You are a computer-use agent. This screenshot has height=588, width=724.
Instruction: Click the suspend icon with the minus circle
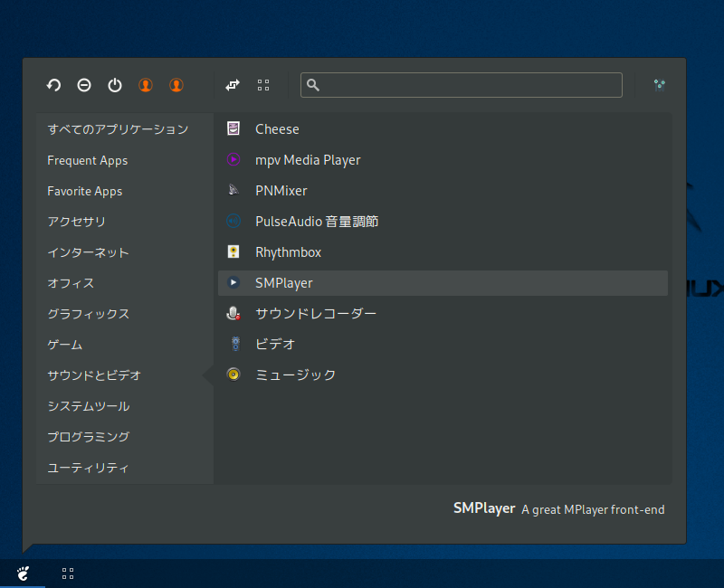pos(84,85)
